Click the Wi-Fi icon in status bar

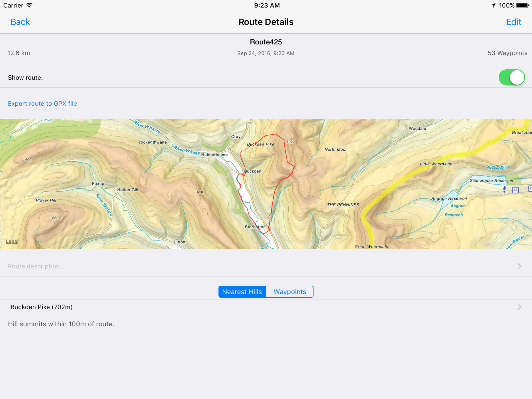(29, 5)
